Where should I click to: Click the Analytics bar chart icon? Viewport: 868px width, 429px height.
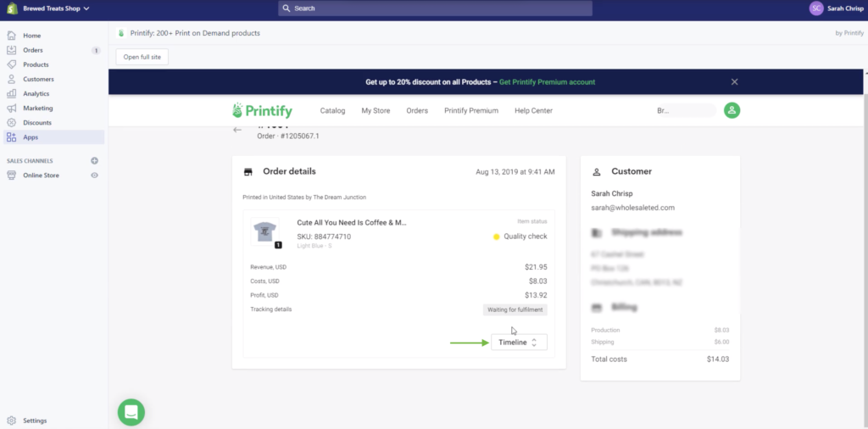click(11, 93)
